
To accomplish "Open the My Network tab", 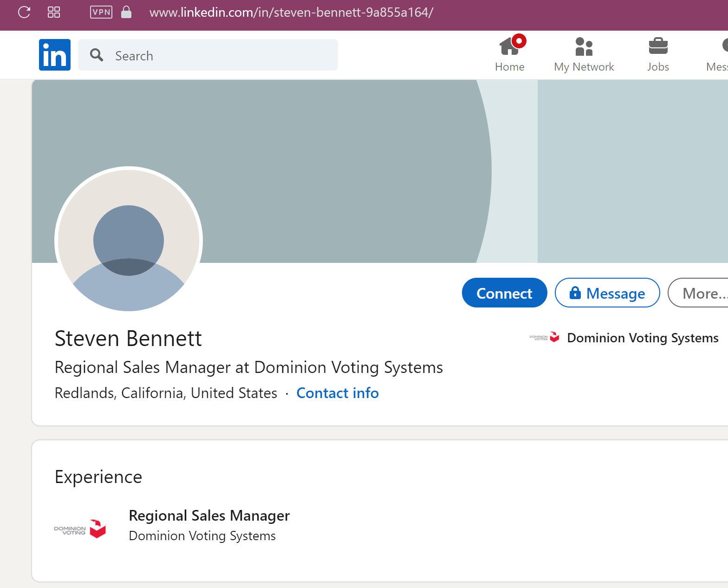I will pos(584,55).
